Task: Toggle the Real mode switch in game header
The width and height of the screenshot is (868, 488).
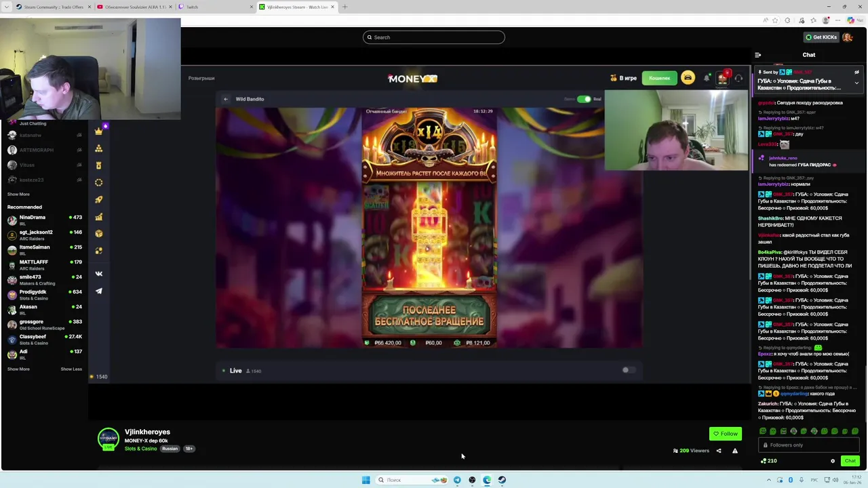Action: [x=583, y=99]
